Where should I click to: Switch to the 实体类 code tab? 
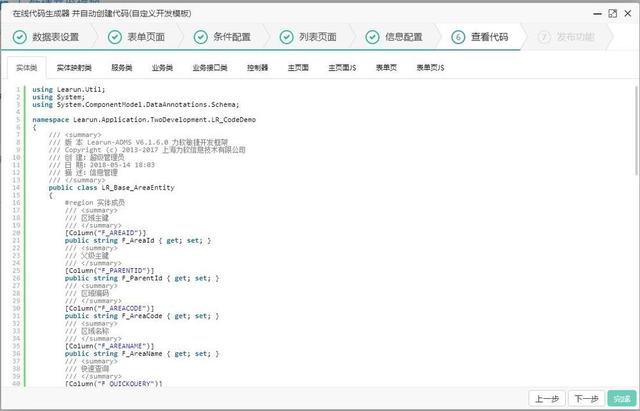(27, 68)
